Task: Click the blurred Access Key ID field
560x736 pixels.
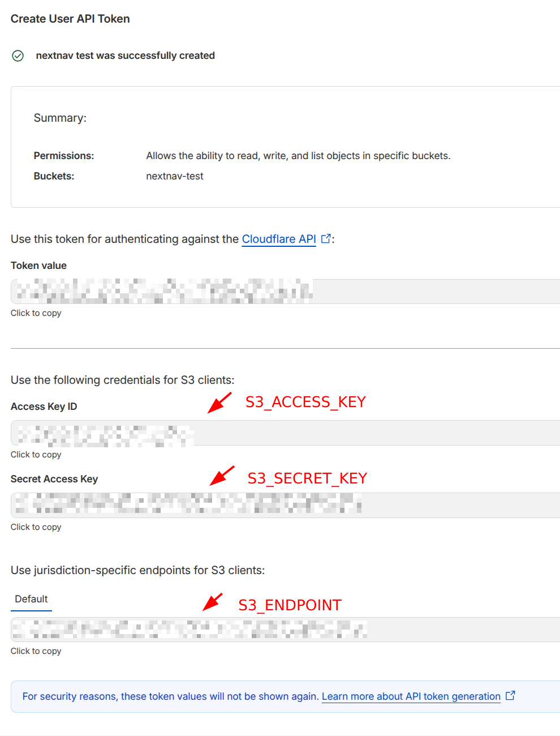Action: tap(285, 433)
